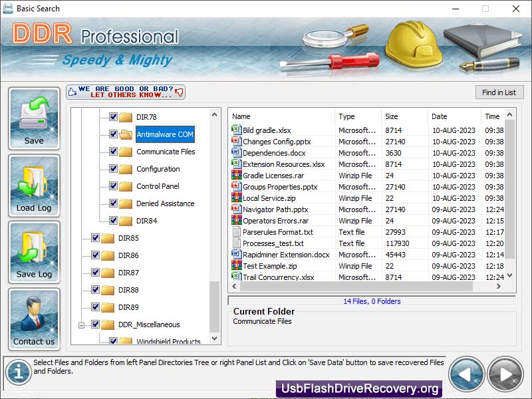Uncheck the Antimalware COM checkbox
Image resolution: width=532 pixels, height=399 pixels.
pyautogui.click(x=113, y=134)
